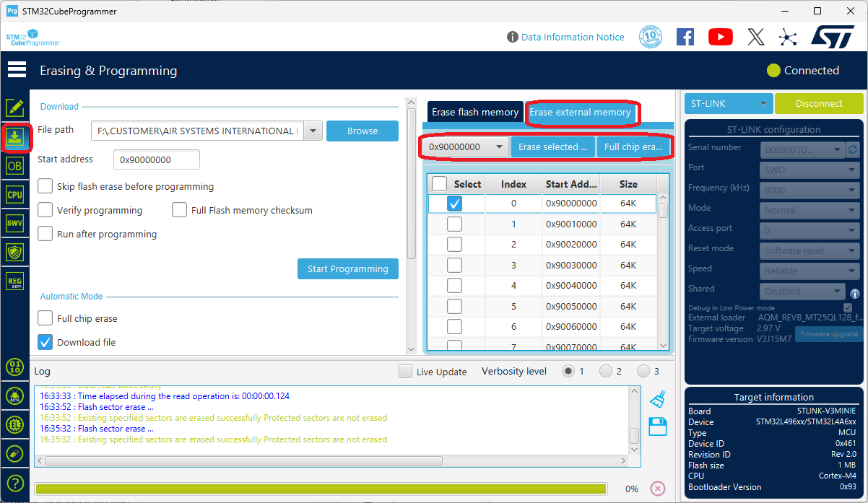868x503 pixels.
Task: Save the log using the floppy disk icon
Action: (x=657, y=427)
